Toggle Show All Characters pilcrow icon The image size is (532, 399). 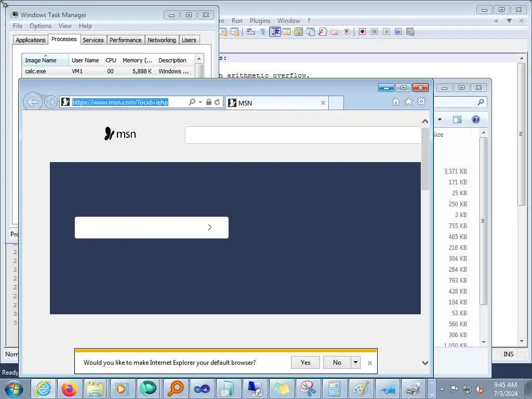262,32
